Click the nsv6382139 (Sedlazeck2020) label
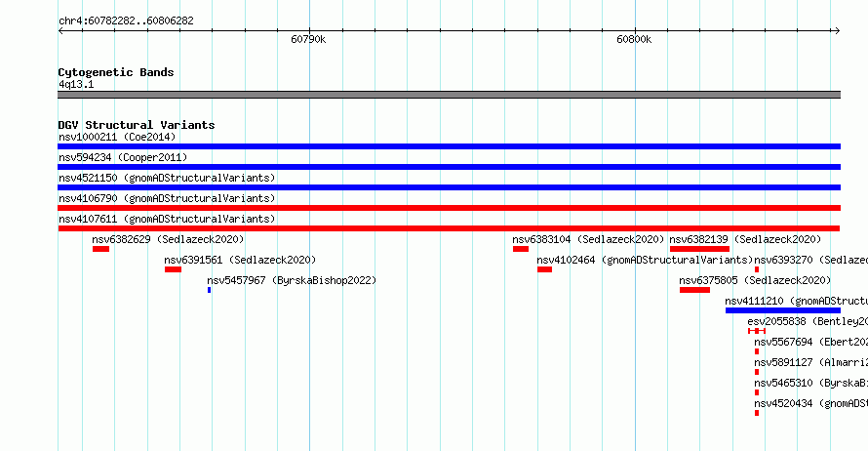This screenshot has height=451, width=868. pos(745,239)
